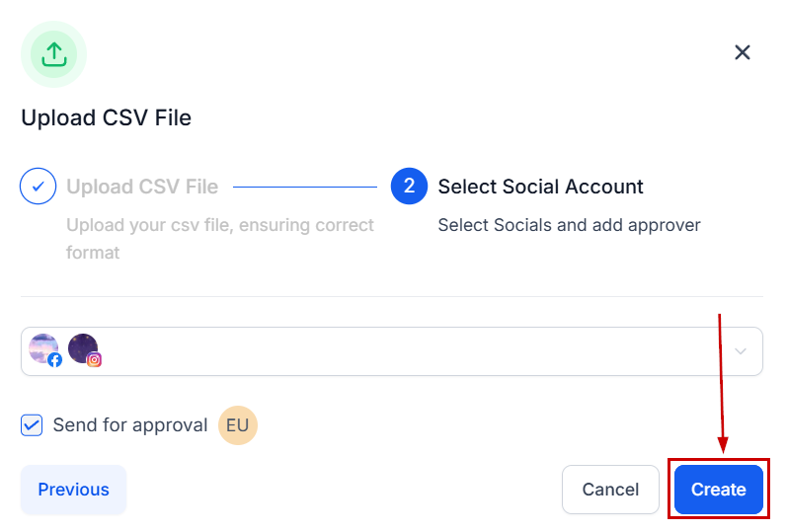The width and height of the screenshot is (787, 532).
Task: Click the step 2 number circle
Action: pyautogui.click(x=409, y=187)
